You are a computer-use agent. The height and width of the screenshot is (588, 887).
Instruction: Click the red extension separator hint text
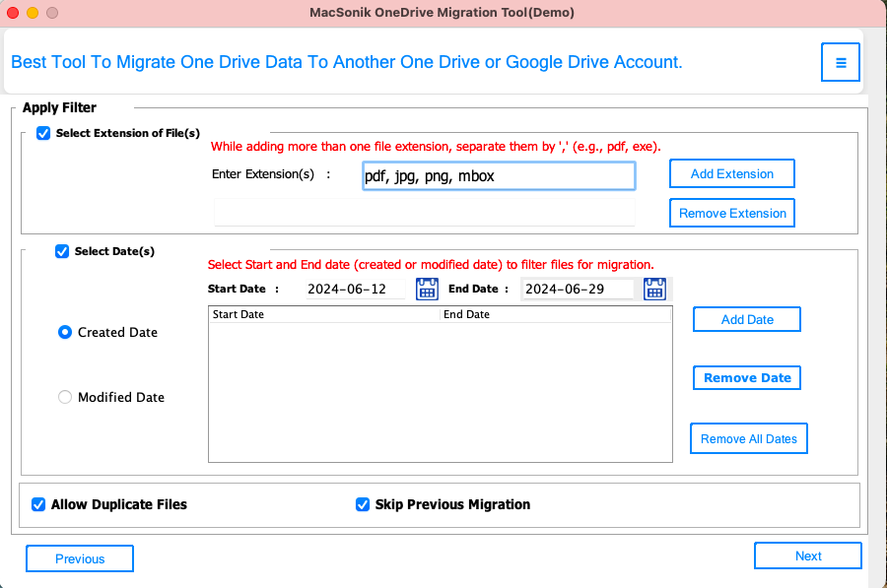point(436,147)
